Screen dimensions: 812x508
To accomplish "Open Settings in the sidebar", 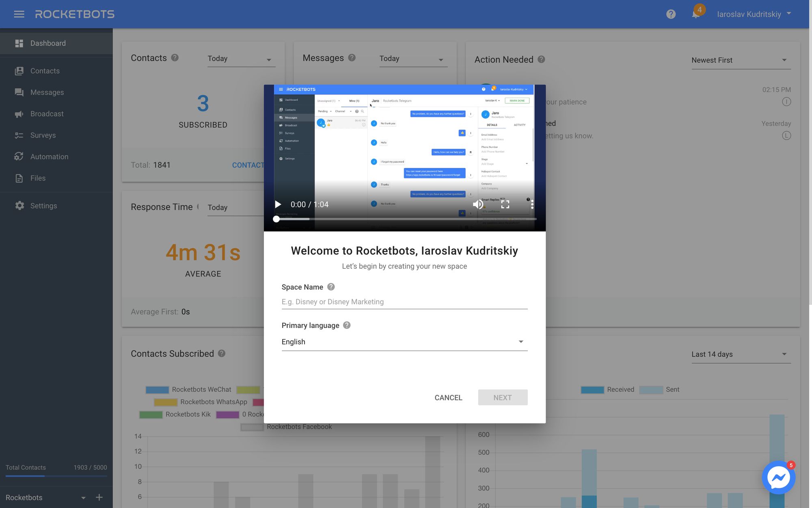I will pyautogui.click(x=56, y=206).
